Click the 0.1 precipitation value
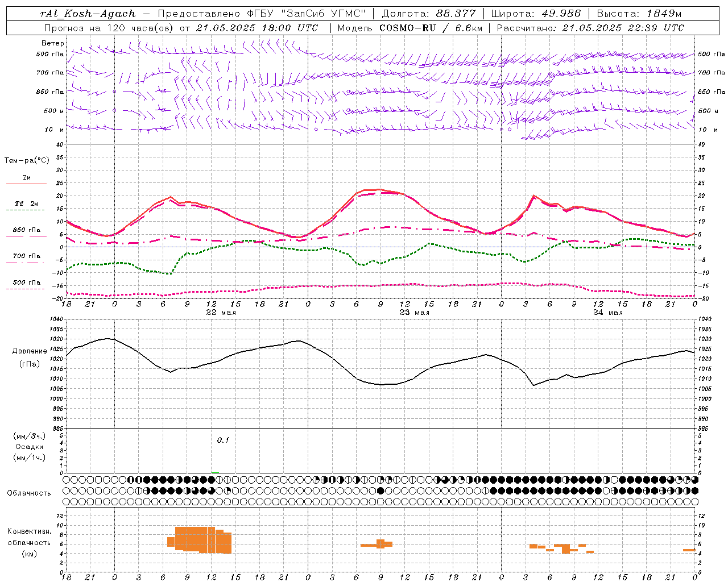 (223, 440)
